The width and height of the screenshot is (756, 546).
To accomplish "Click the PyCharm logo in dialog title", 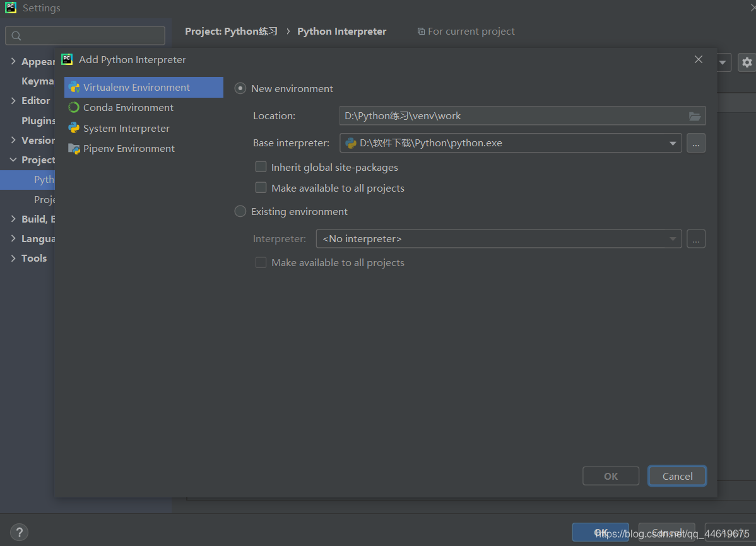I will point(67,59).
